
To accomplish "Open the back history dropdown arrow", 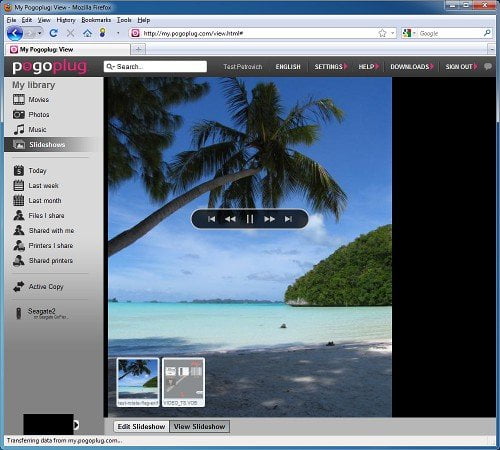I will tap(40, 33).
